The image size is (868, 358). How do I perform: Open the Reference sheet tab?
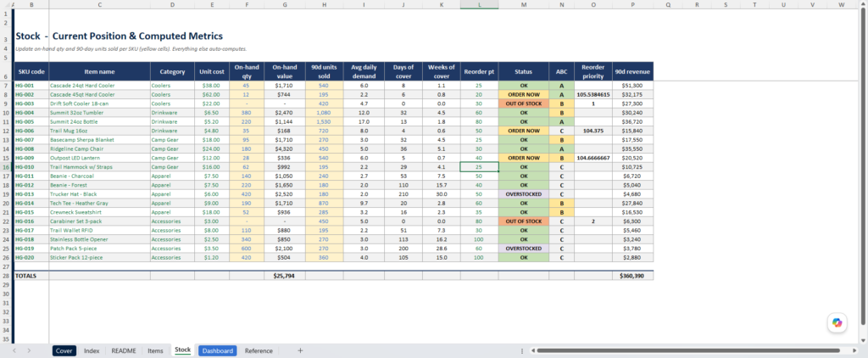coord(259,351)
